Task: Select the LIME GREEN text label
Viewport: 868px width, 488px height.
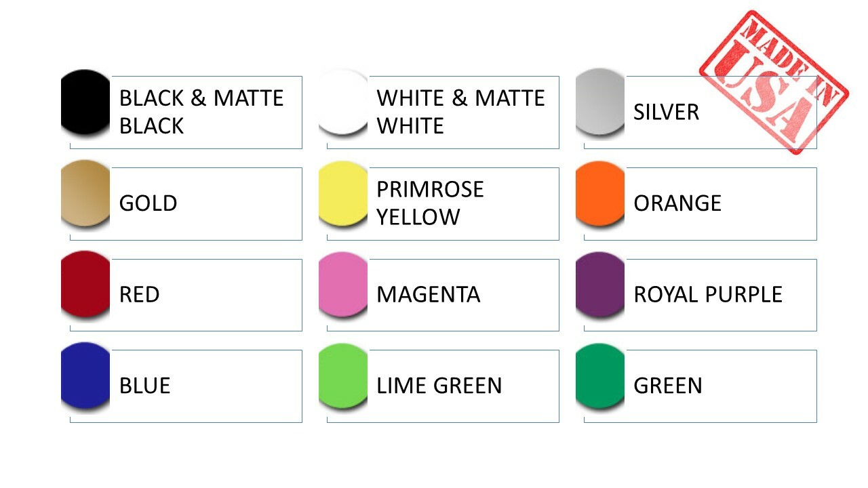Action: coord(439,386)
